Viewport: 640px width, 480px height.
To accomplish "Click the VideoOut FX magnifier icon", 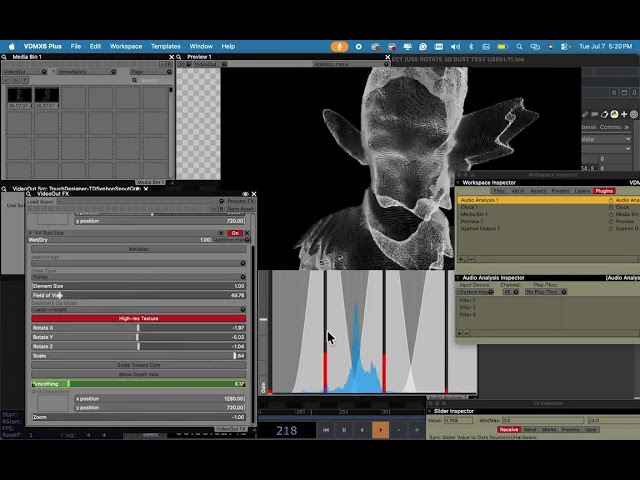I will click(x=29, y=194).
